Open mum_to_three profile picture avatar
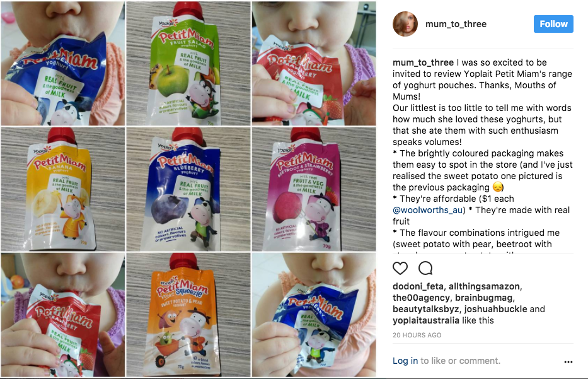This screenshot has width=588, height=379. click(405, 24)
